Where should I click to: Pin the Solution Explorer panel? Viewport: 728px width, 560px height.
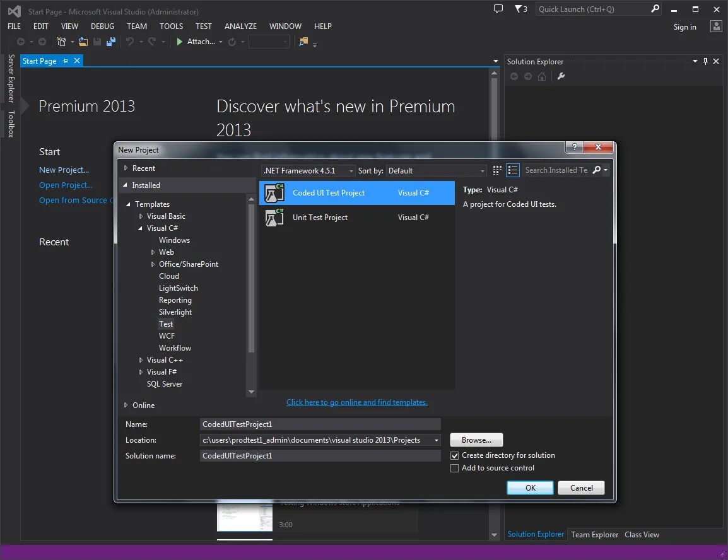pyautogui.click(x=706, y=61)
